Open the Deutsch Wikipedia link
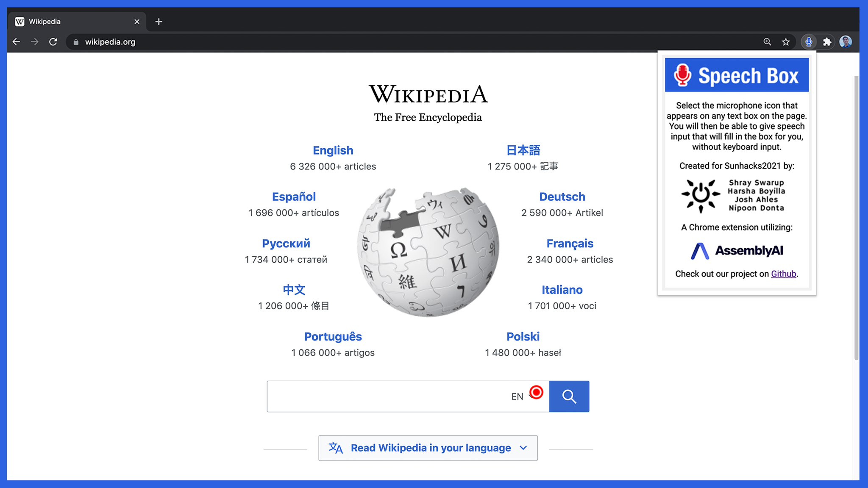The height and width of the screenshot is (488, 868). [562, 197]
